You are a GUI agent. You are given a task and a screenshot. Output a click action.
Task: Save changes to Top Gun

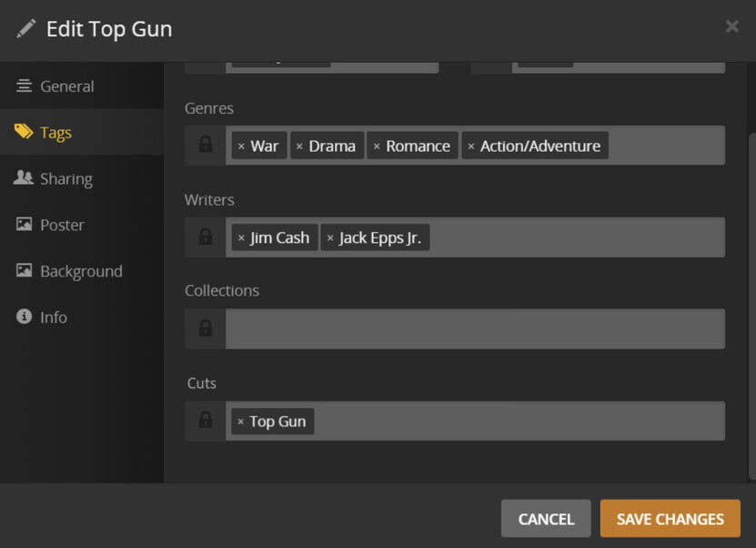(x=670, y=519)
